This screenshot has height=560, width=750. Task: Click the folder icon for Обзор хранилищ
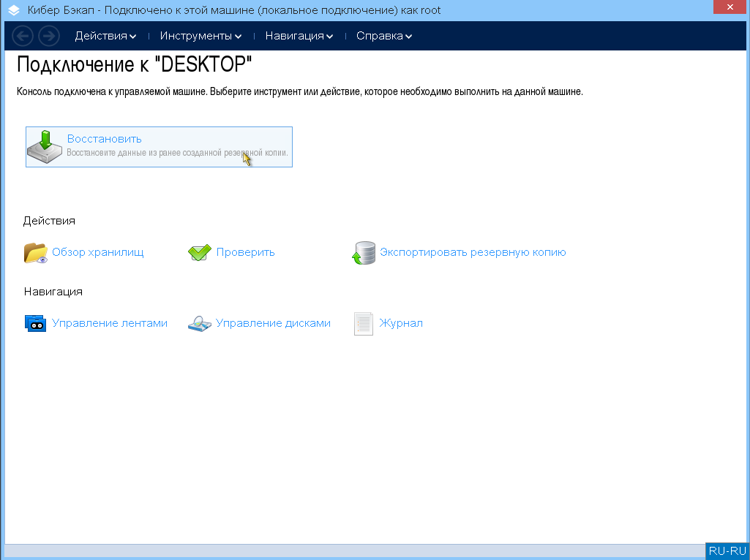(x=35, y=253)
